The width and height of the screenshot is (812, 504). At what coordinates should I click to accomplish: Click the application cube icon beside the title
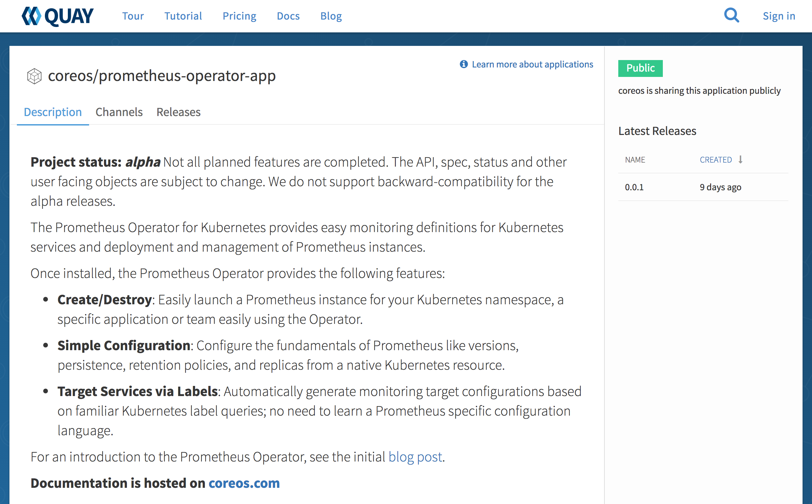(34, 76)
